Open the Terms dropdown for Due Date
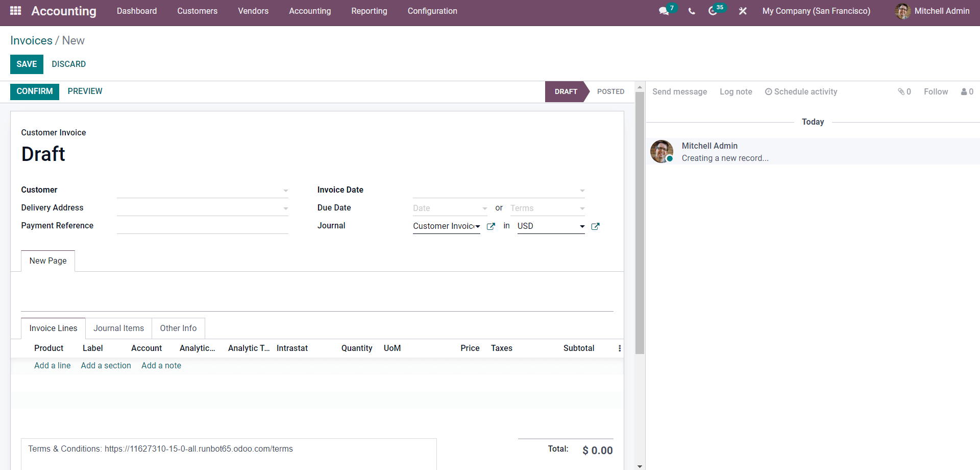 [x=547, y=208]
